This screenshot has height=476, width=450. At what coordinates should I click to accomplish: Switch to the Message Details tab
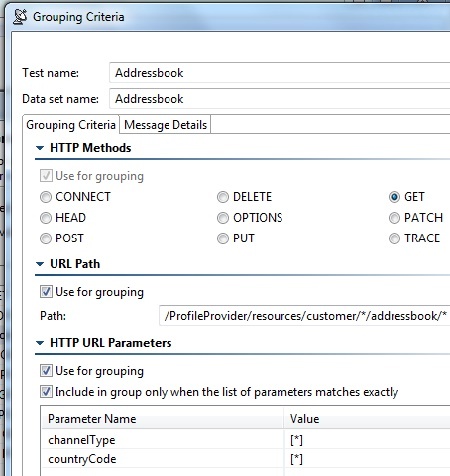165,125
